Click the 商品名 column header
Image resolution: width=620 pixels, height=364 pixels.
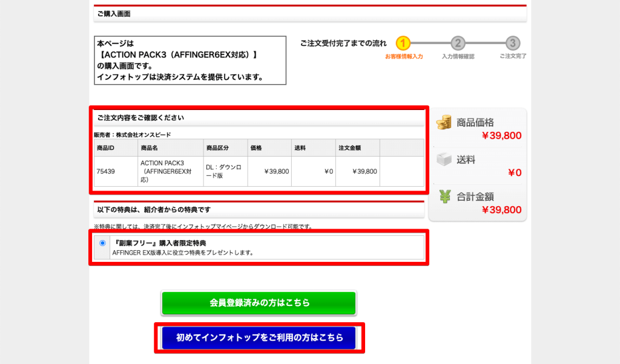coord(149,148)
